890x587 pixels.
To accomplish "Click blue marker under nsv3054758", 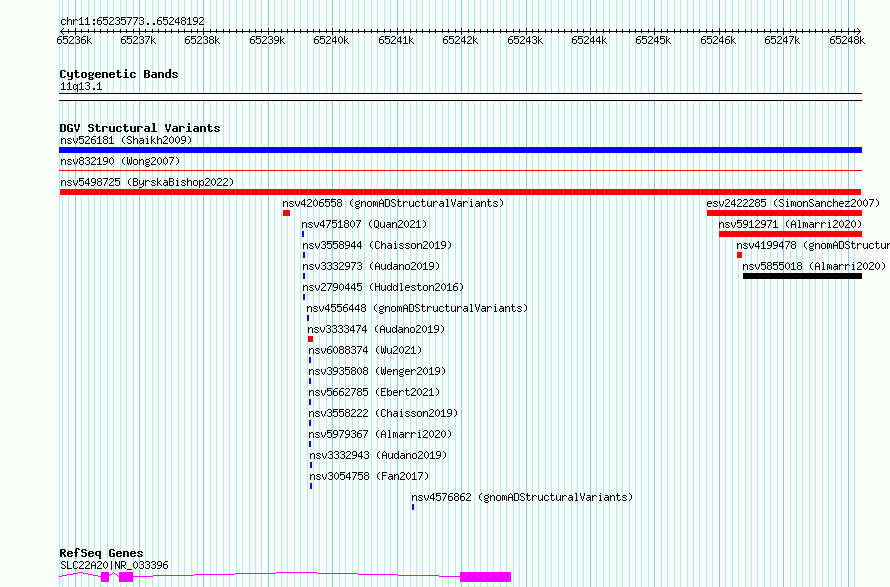I will tap(311, 486).
